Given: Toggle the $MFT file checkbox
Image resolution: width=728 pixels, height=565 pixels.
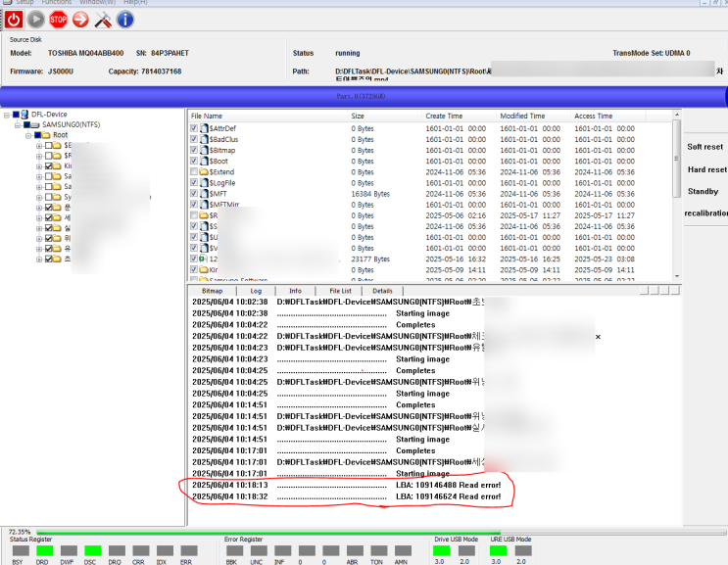Looking at the screenshot, I should 194,194.
